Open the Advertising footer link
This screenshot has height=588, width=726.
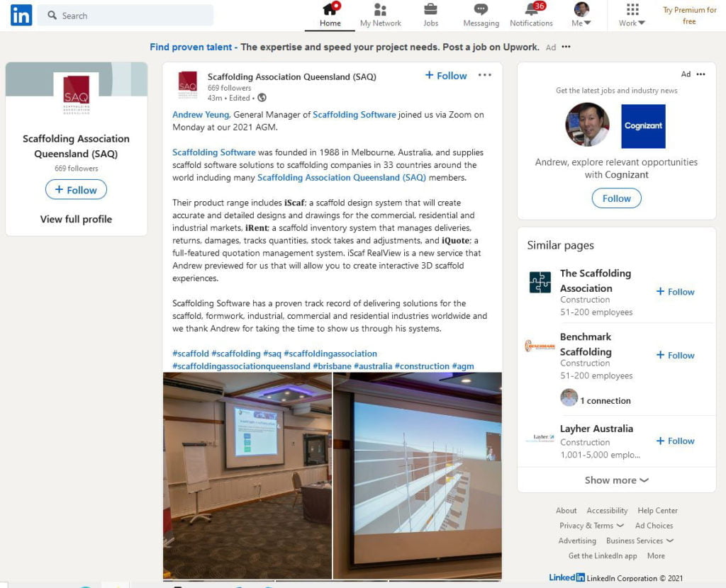coord(577,541)
